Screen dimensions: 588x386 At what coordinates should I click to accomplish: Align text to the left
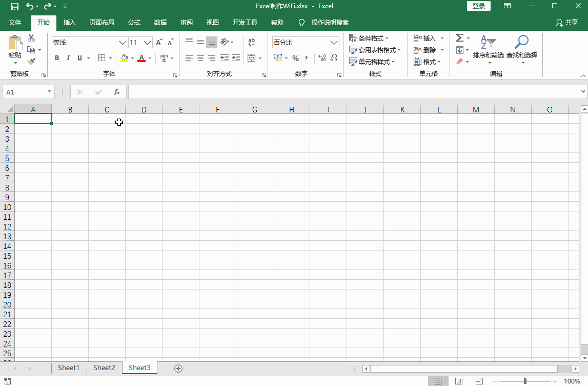point(189,58)
